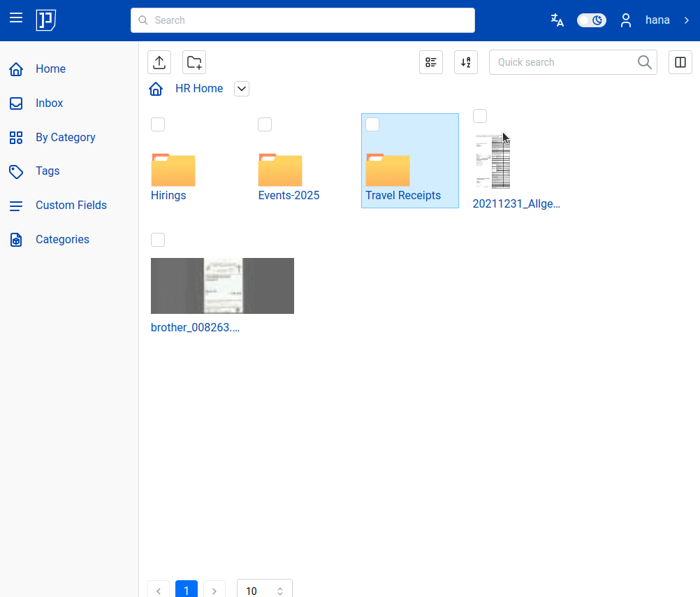Click page 1 pagination button
This screenshot has width=700, height=597.
pyautogui.click(x=187, y=590)
